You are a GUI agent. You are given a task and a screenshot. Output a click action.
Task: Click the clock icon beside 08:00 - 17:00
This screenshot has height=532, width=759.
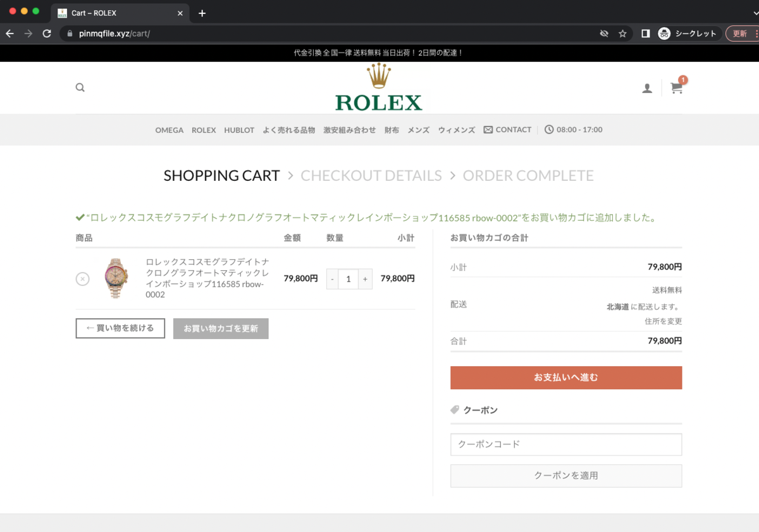click(549, 130)
